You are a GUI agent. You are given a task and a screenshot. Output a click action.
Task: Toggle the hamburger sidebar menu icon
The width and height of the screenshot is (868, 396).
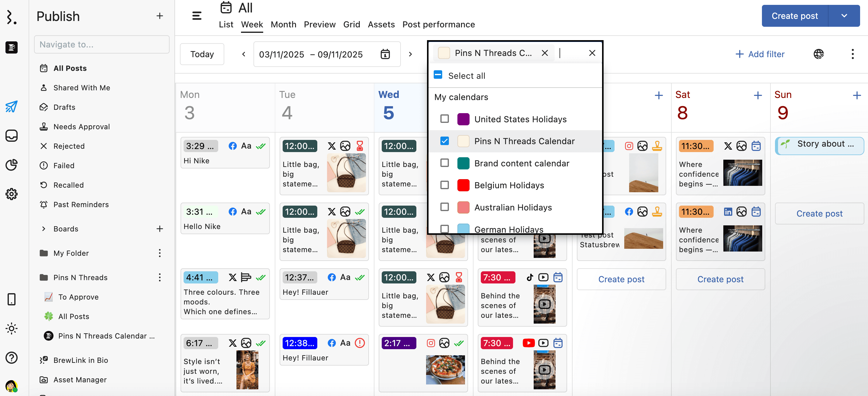click(197, 16)
